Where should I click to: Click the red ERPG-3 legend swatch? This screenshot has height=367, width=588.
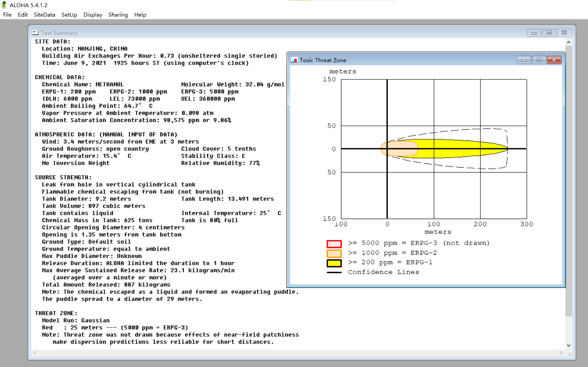point(334,244)
